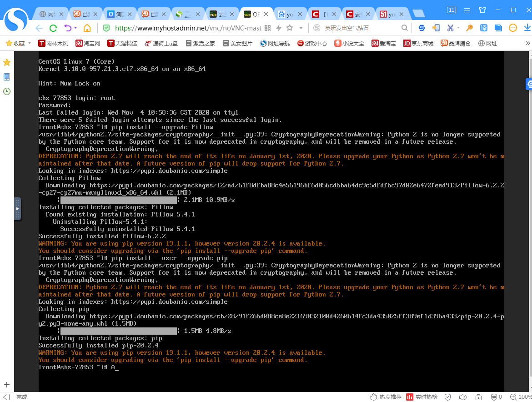Open the 速骑士u盘 bookmark

tap(161, 43)
